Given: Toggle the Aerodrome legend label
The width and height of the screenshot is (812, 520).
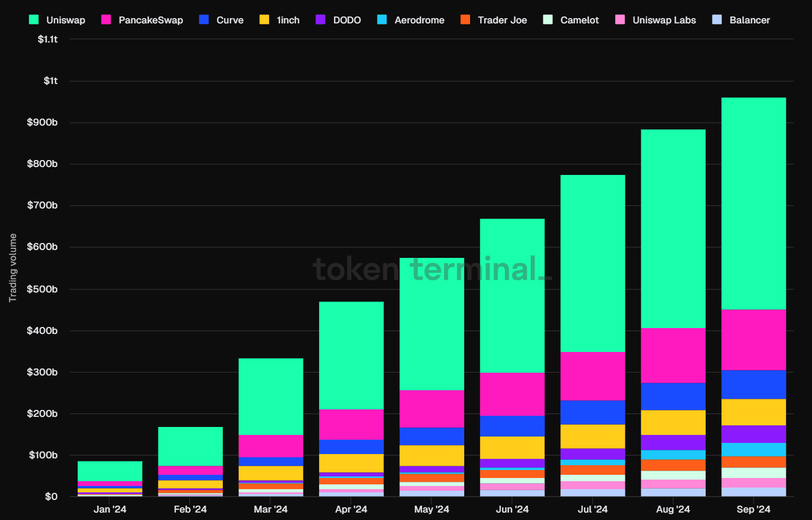Looking at the screenshot, I should click(x=420, y=20).
